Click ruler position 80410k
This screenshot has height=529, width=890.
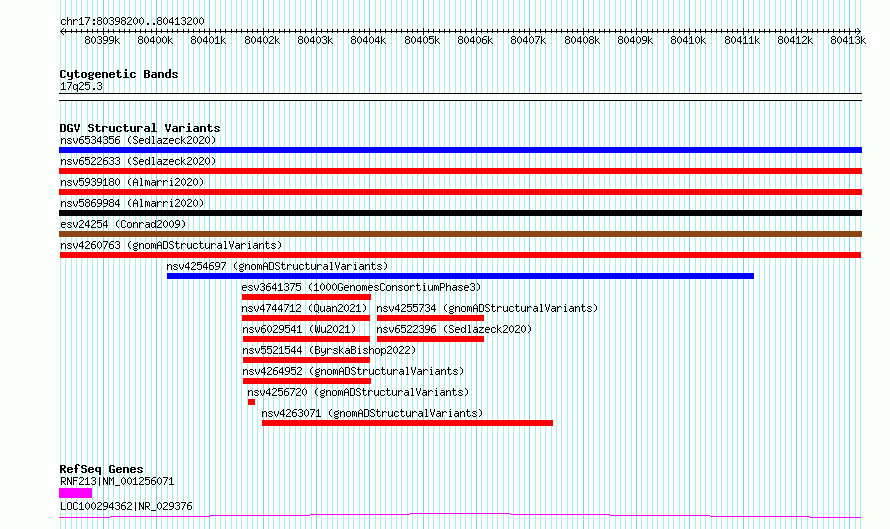(689, 40)
